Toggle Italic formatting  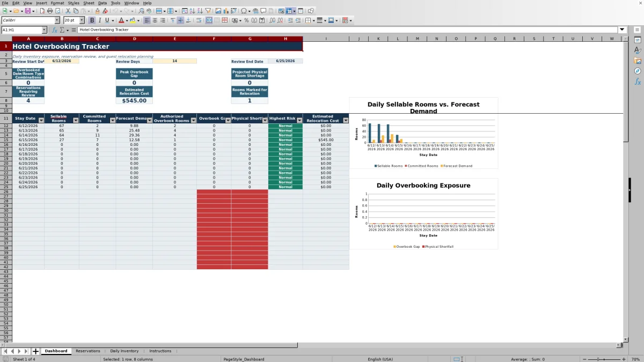pos(100,20)
